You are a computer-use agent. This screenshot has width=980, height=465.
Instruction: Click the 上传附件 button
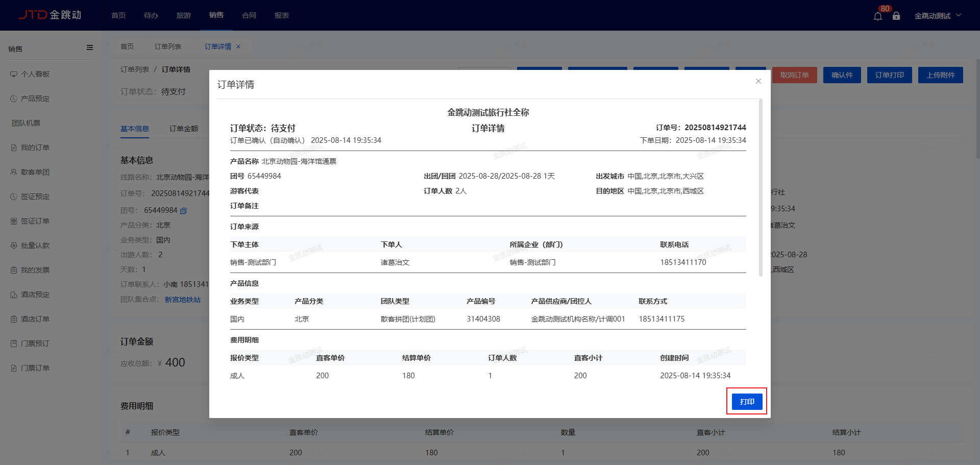[940, 75]
